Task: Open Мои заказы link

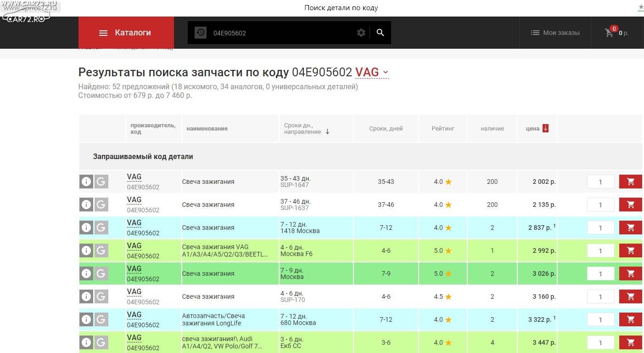Action: coord(555,33)
